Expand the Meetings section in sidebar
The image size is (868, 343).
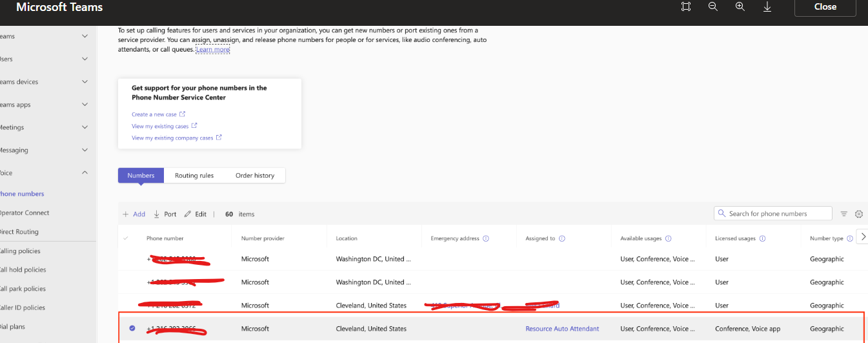pyautogui.click(x=85, y=127)
